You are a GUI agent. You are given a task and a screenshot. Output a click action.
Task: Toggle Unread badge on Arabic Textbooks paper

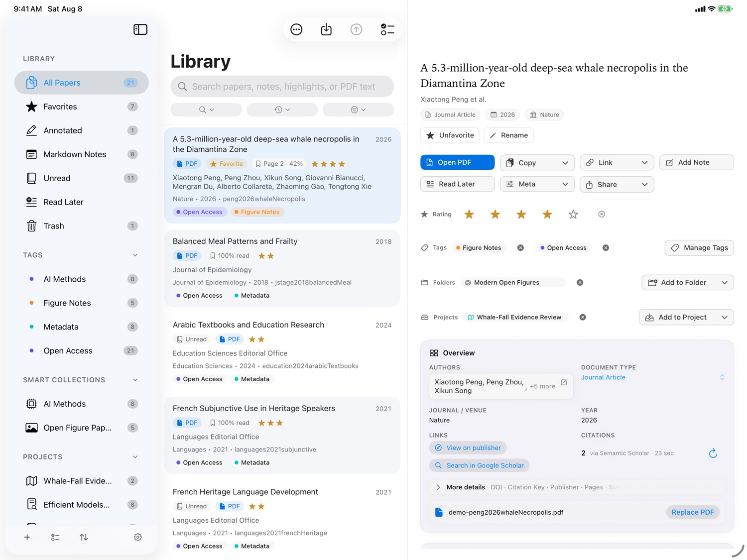click(192, 339)
